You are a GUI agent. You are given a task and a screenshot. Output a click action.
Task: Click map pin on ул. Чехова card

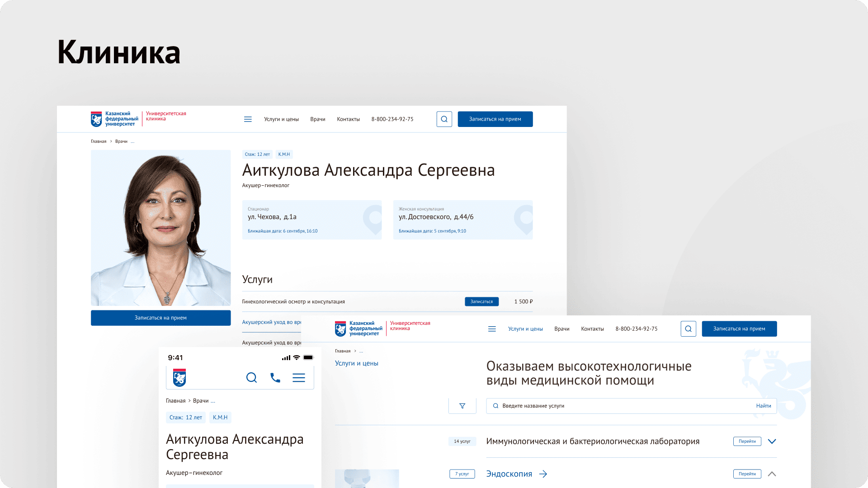[374, 219]
